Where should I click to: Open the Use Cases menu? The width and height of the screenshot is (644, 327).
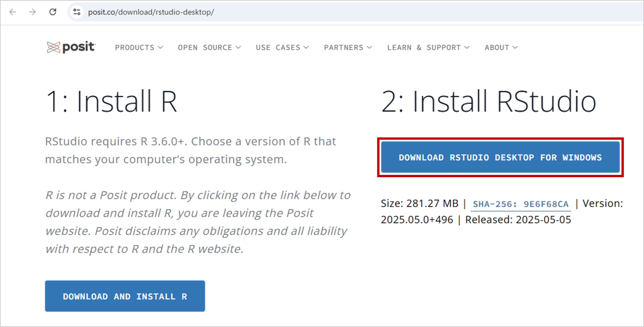282,47
